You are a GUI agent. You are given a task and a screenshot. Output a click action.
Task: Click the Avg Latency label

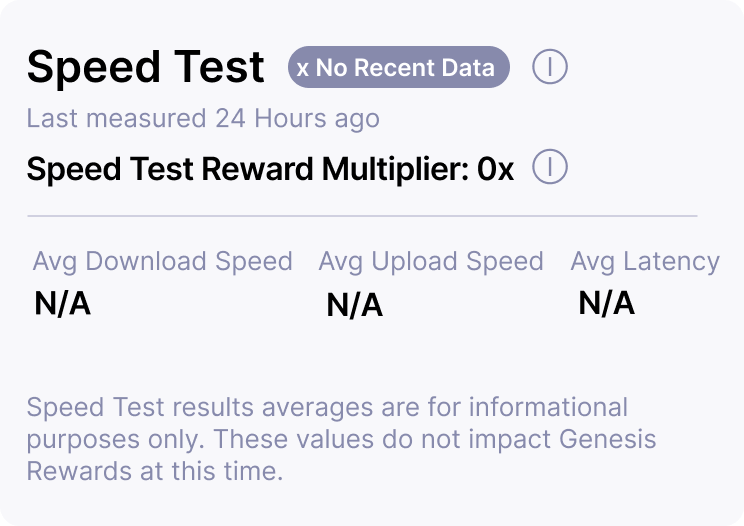point(645,261)
